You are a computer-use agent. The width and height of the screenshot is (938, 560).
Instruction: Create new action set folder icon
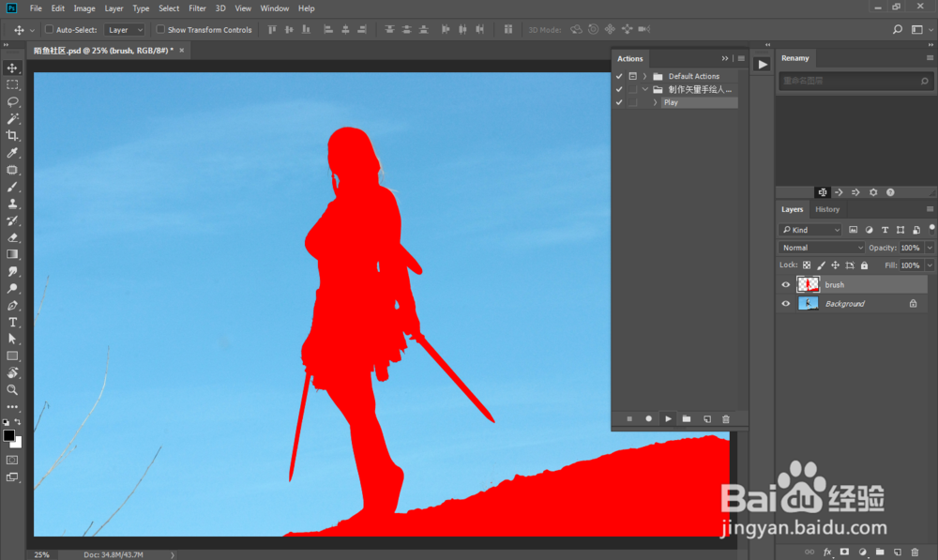[687, 418]
